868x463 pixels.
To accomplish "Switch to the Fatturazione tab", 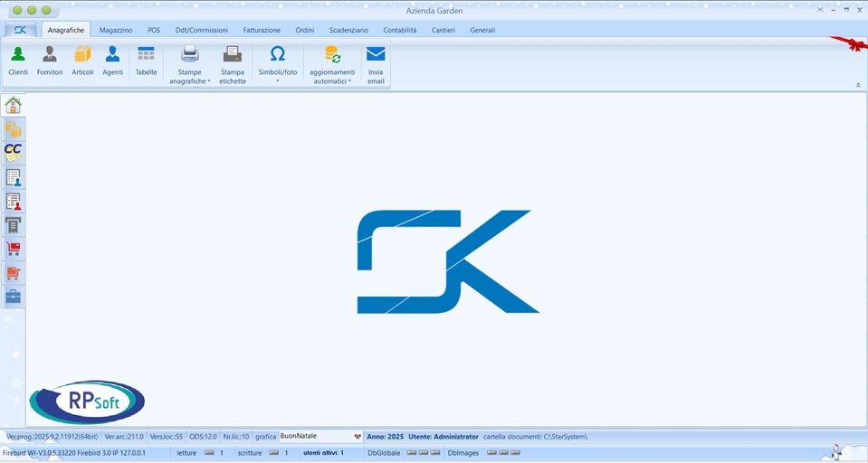I will [262, 30].
